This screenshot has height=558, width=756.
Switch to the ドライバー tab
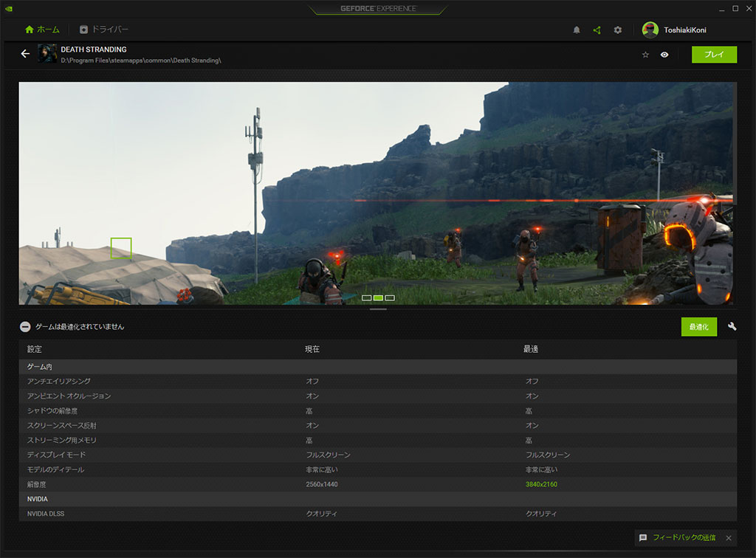[x=104, y=30]
